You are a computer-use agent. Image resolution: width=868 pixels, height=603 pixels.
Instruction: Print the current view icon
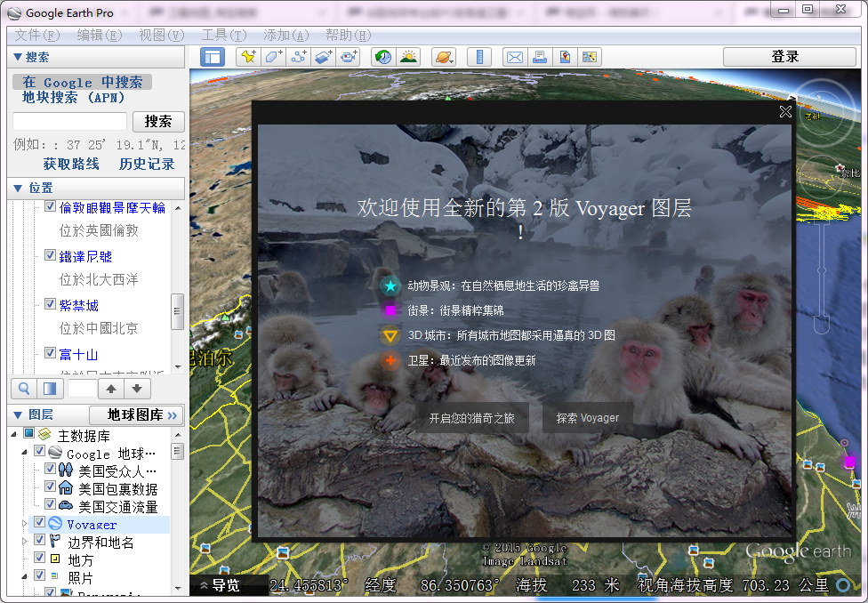tap(540, 57)
